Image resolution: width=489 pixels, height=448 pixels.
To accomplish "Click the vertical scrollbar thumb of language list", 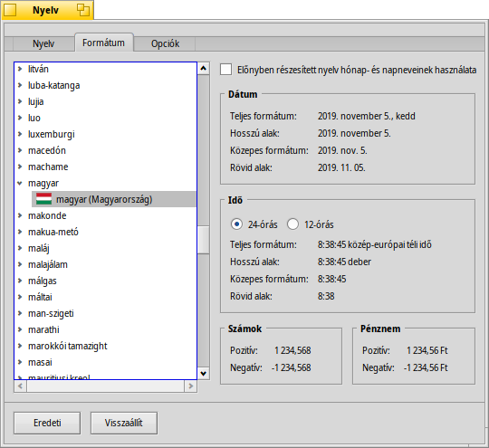I will pyautogui.click(x=204, y=240).
